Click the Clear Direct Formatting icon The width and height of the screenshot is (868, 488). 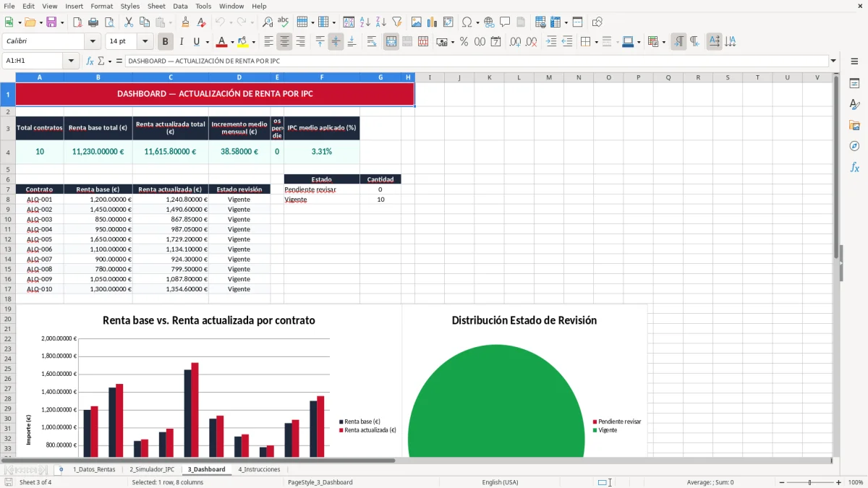click(x=201, y=22)
